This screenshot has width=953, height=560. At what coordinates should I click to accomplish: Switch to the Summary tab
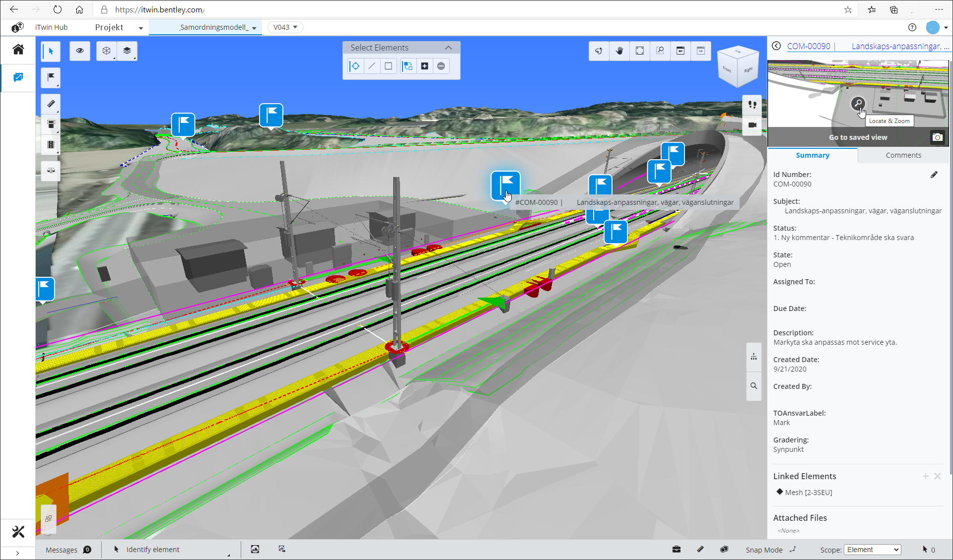coord(813,155)
